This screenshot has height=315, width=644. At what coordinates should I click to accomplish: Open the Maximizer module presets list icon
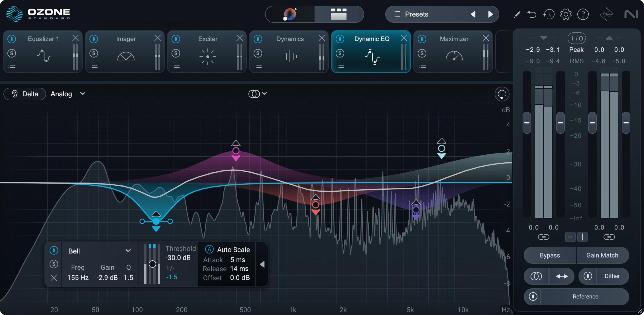[x=422, y=65]
